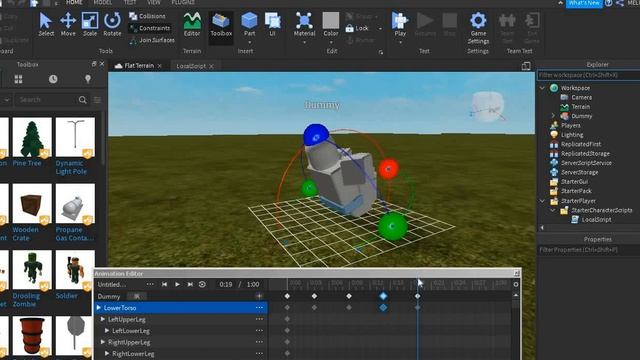Close the LocalScript tab
The width and height of the screenshot is (640, 360).
click(x=211, y=66)
